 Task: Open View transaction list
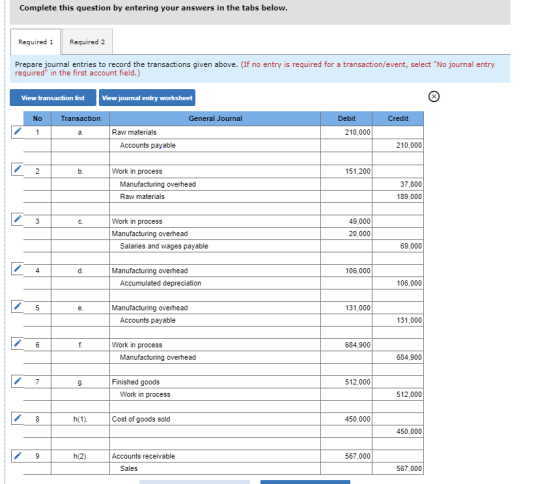tap(53, 98)
